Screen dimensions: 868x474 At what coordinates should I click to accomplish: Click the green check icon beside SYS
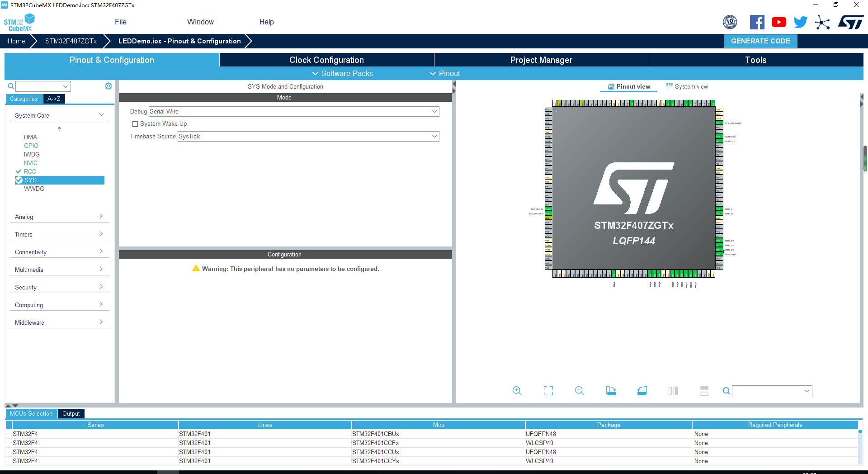[19, 180]
